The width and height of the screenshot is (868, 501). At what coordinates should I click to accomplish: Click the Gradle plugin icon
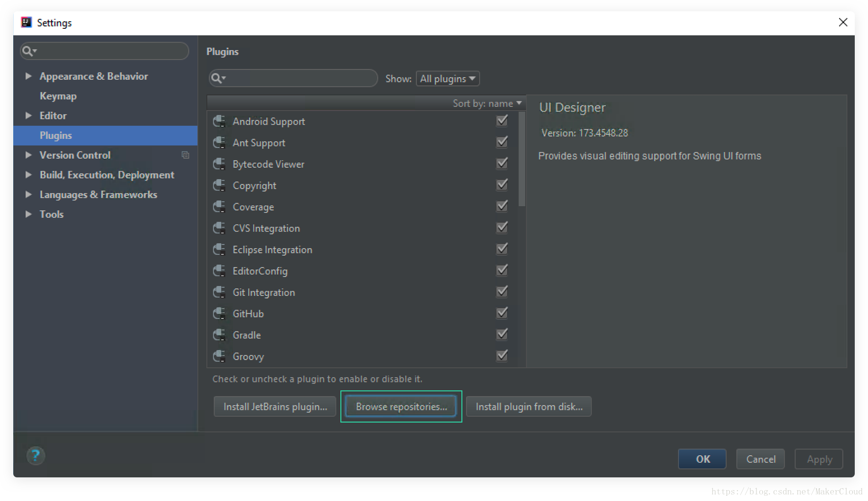219,335
